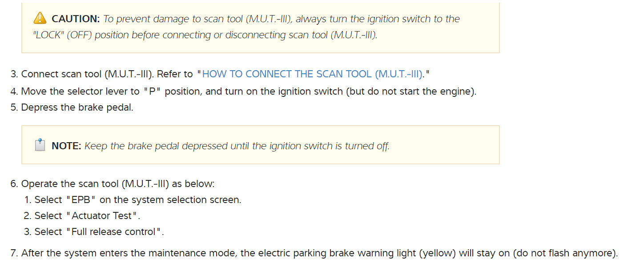Screen dimensions: 644x271
Task: Click the bold NOTE label
Action: 66,146
